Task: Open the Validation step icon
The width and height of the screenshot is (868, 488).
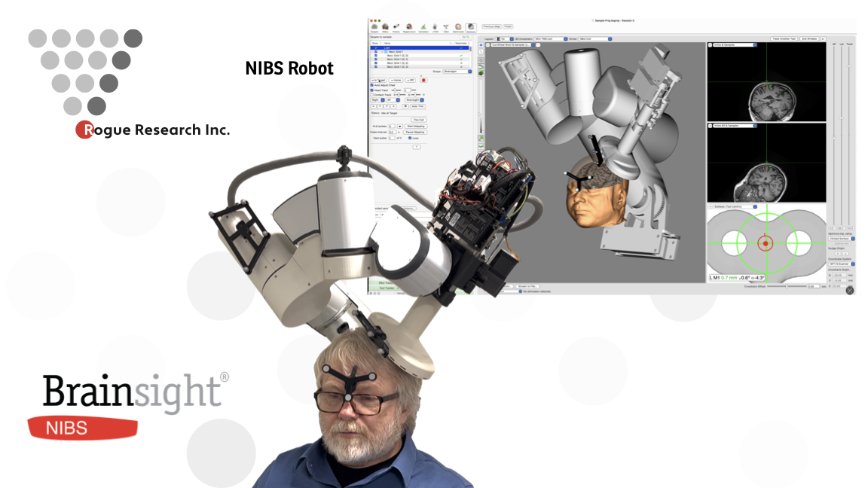Action: tap(423, 27)
